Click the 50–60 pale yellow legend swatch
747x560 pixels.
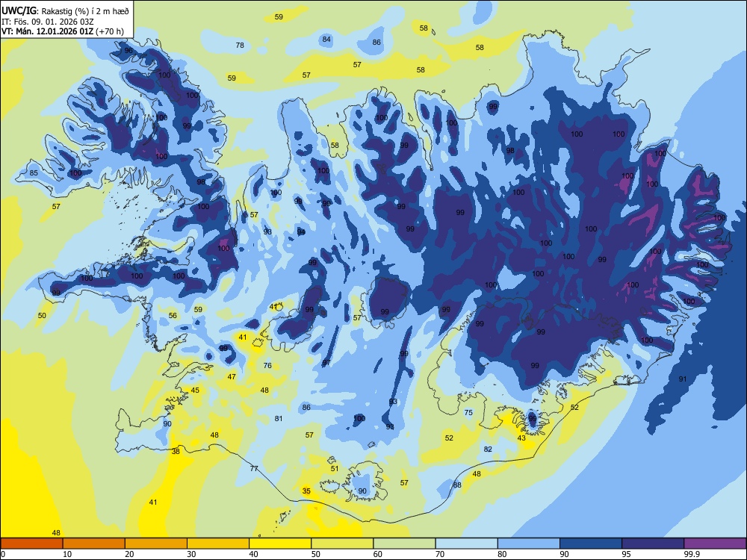(x=342, y=544)
